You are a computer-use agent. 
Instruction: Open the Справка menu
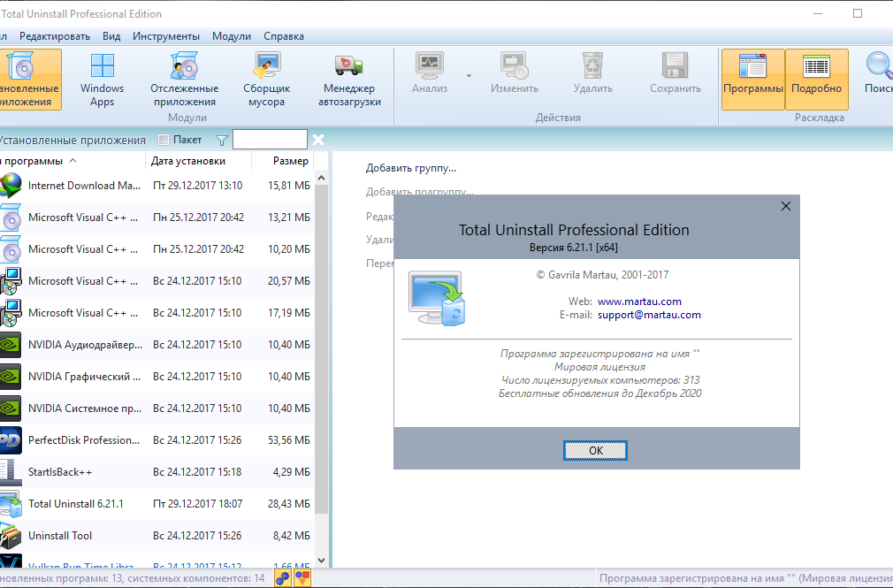[284, 36]
